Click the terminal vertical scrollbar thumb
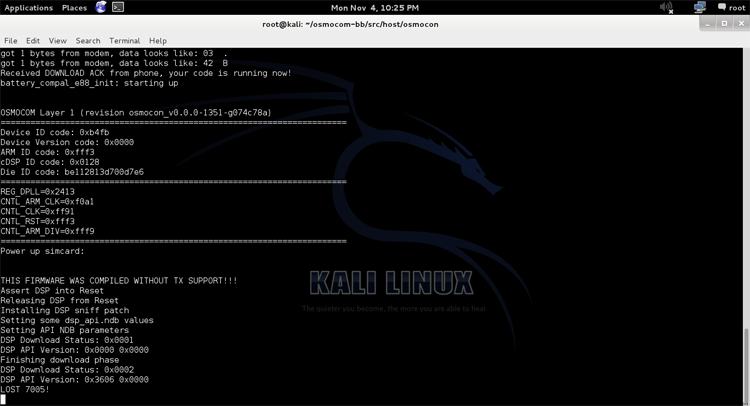Screen dimensions: 750x406 click(x=746, y=366)
